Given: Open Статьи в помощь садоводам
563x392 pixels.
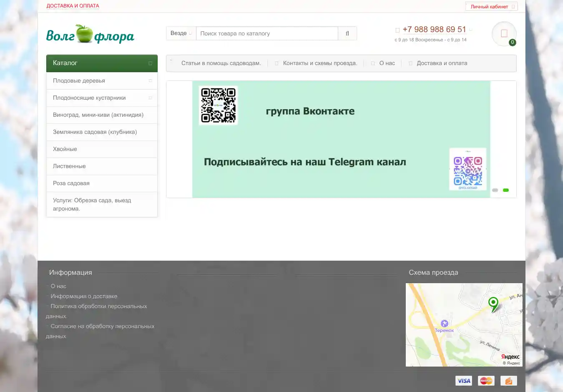Looking at the screenshot, I should [x=221, y=63].
